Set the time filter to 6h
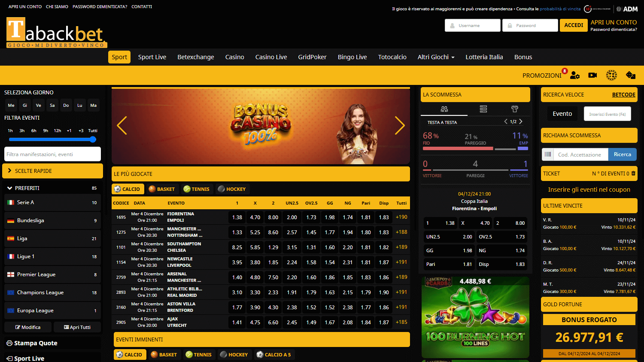The height and width of the screenshot is (362, 644). pyautogui.click(x=33, y=130)
